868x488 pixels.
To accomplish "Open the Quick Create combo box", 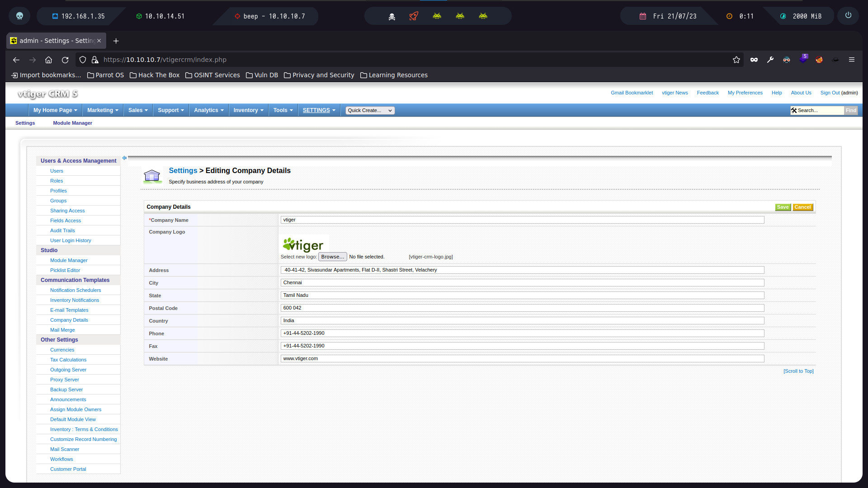I will 370,110.
